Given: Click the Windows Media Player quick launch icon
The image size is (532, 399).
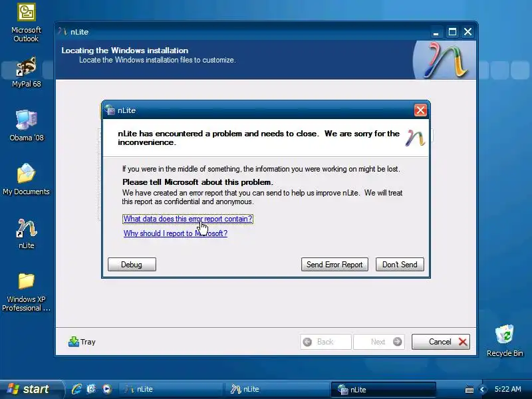Looking at the screenshot, I should (107, 389).
